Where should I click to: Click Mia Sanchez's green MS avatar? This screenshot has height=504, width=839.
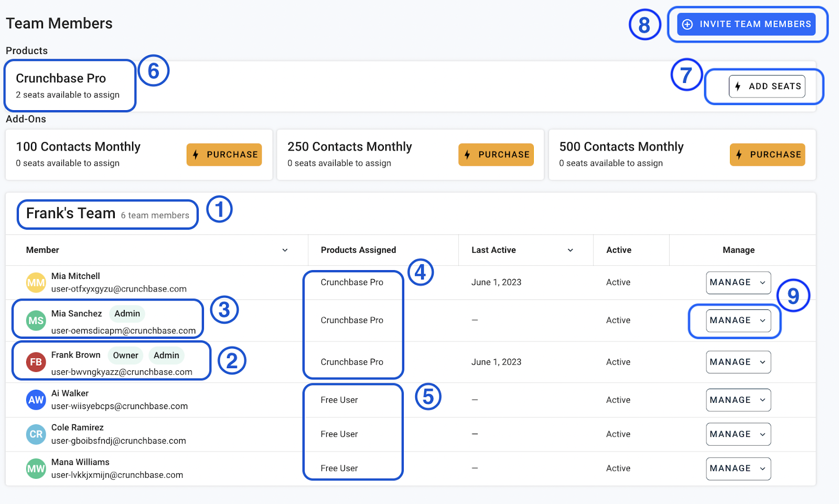[36, 320]
